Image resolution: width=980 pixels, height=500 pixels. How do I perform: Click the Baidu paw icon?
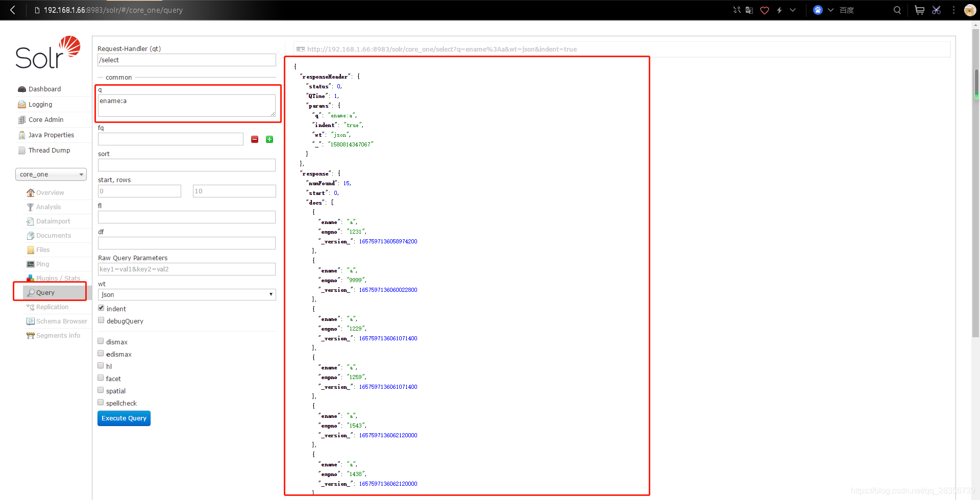818,10
